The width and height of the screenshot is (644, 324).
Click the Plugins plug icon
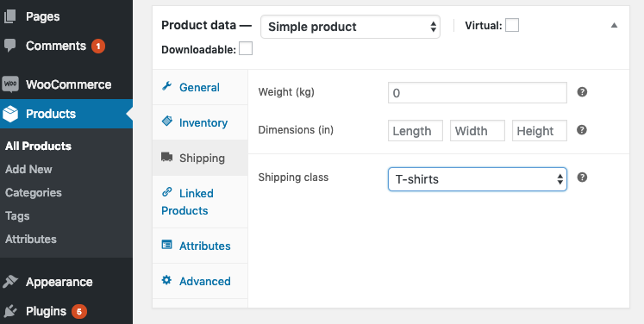pos(9,311)
